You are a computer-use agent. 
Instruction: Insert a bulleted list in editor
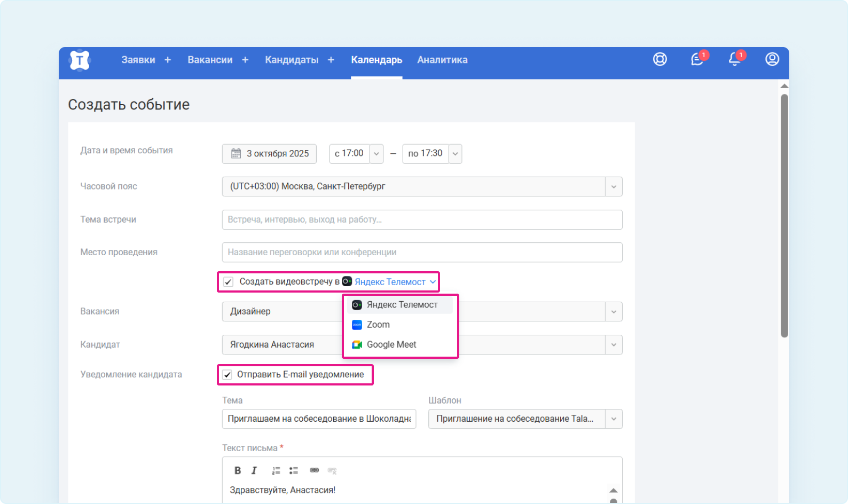(294, 470)
